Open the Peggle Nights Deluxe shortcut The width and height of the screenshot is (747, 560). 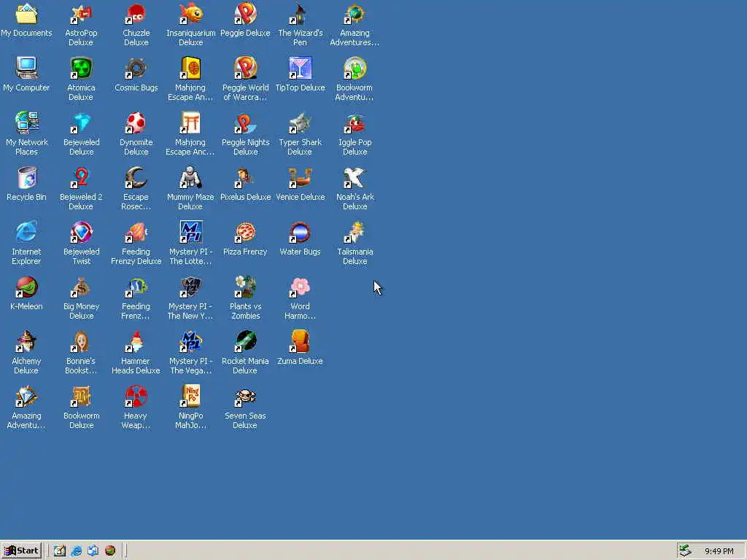point(245,123)
